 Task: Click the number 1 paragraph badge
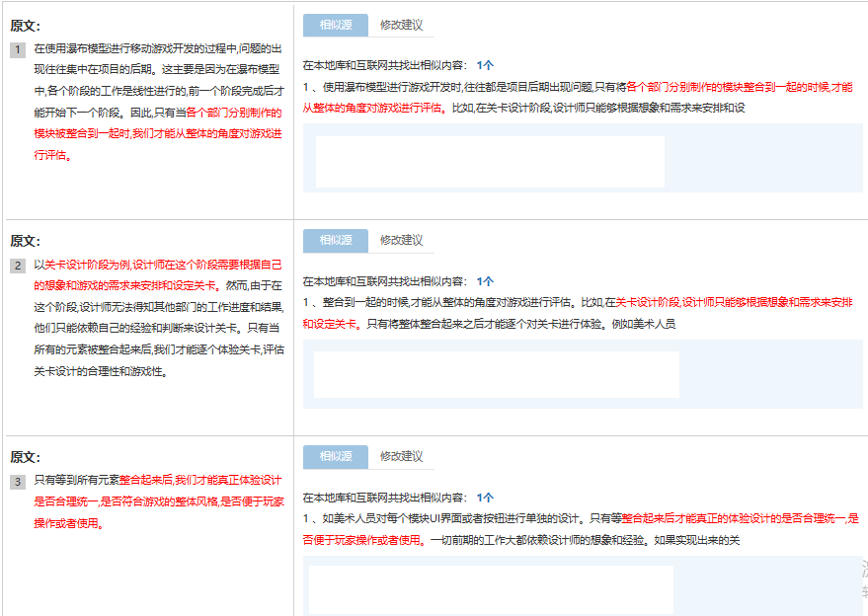point(18,49)
